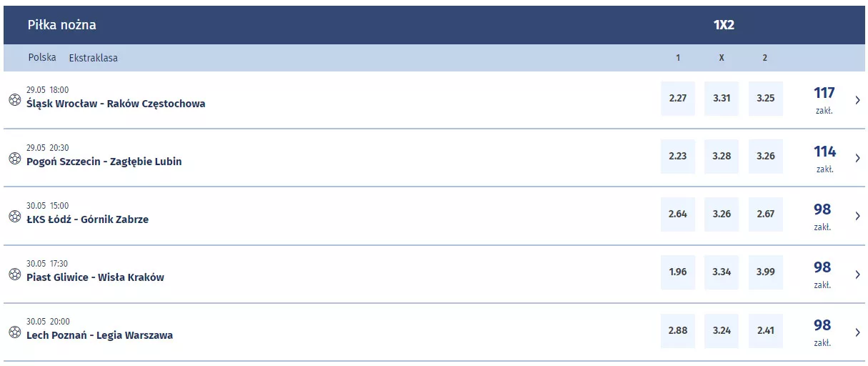
Task: Open ŁKS Łódź - Górnik Zabrze match
Action: click(87, 219)
